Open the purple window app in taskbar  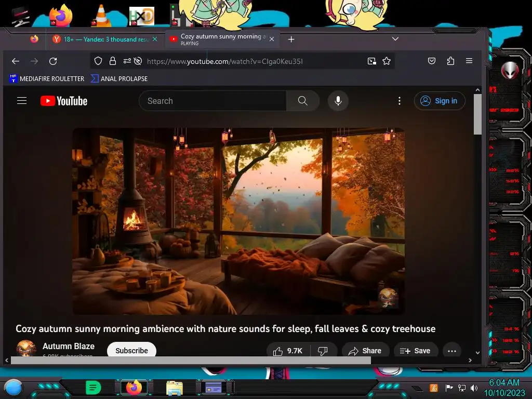[x=214, y=388]
